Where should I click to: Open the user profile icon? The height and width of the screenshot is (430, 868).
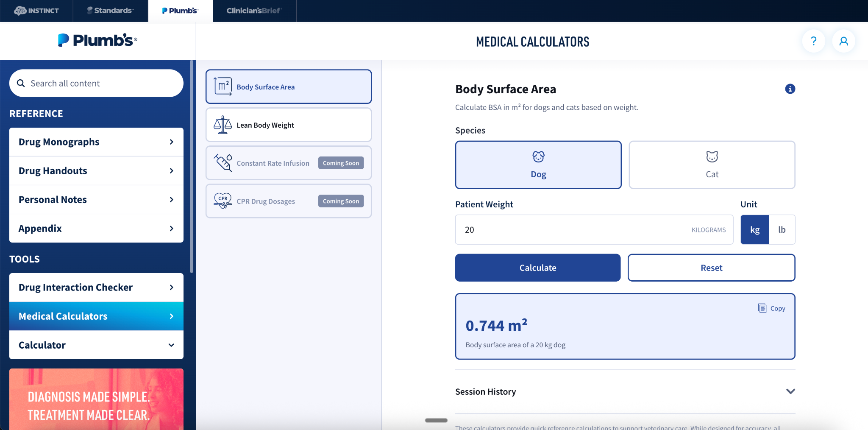pyautogui.click(x=843, y=41)
